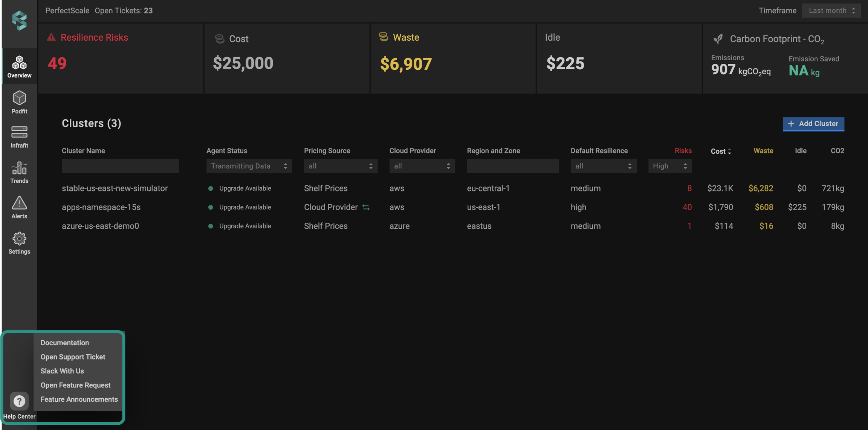
Task: Expand the Risks High filter dropdown
Action: pyautogui.click(x=669, y=166)
